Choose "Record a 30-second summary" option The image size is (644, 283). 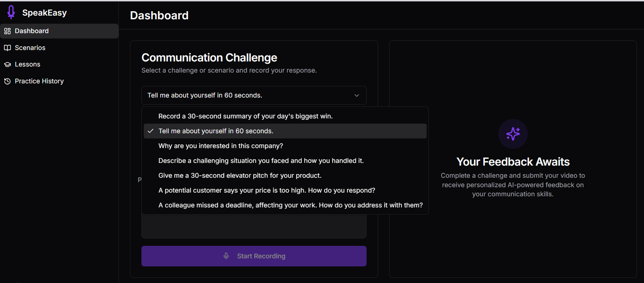tap(245, 116)
